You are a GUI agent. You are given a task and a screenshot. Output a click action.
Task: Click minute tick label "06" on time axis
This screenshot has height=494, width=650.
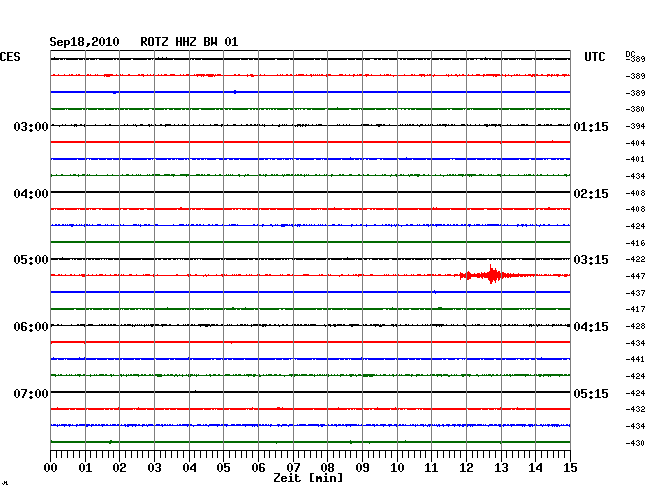pos(258,468)
